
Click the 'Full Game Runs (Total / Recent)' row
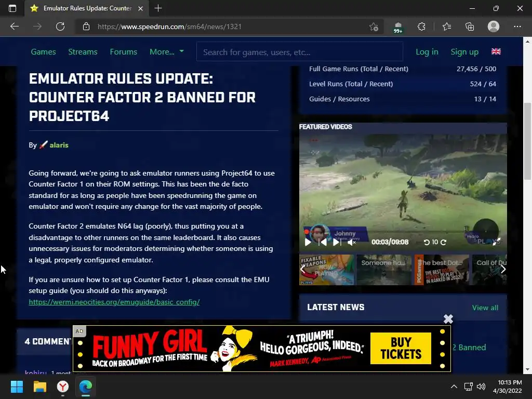click(403, 69)
